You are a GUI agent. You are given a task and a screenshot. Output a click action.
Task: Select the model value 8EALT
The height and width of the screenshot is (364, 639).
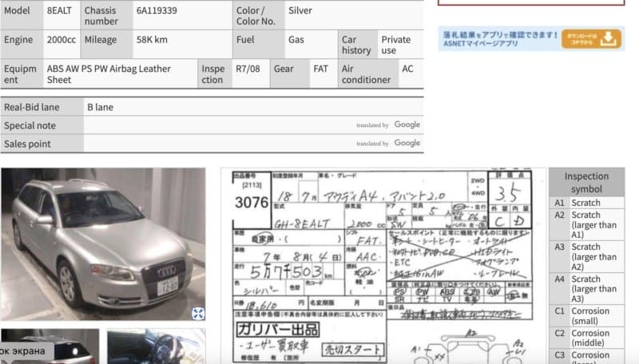(59, 10)
